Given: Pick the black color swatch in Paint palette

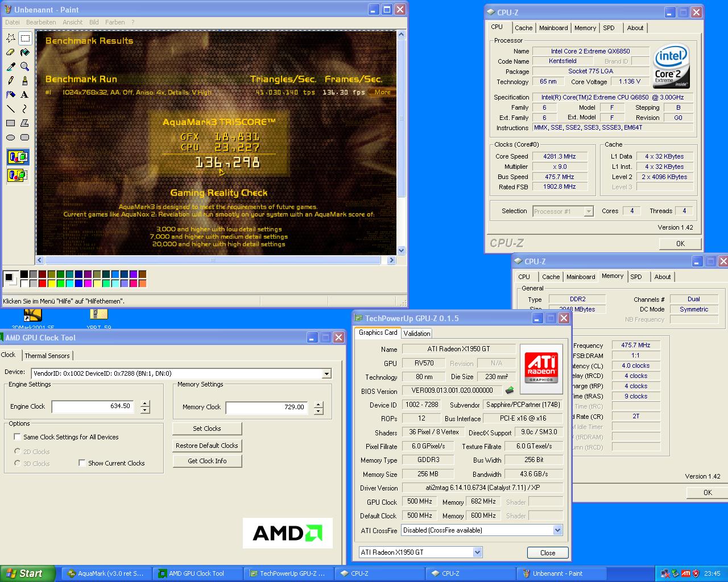Looking at the screenshot, I should coord(24,275).
